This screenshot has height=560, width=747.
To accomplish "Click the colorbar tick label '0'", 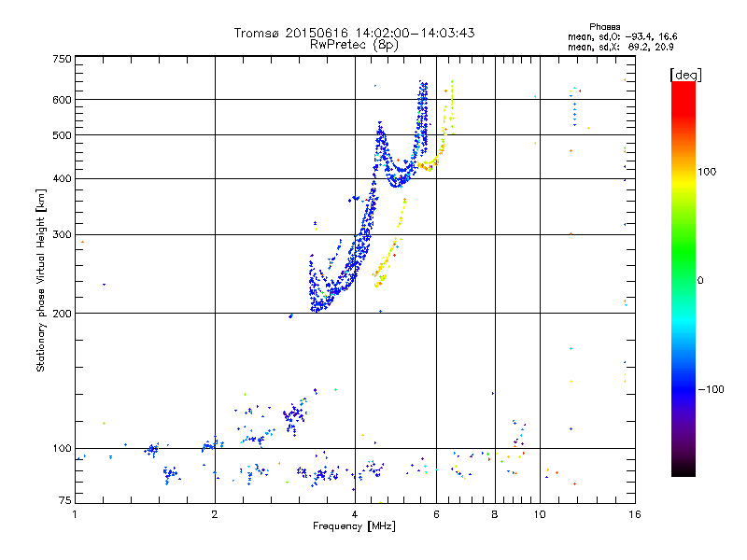I will 700,281.
